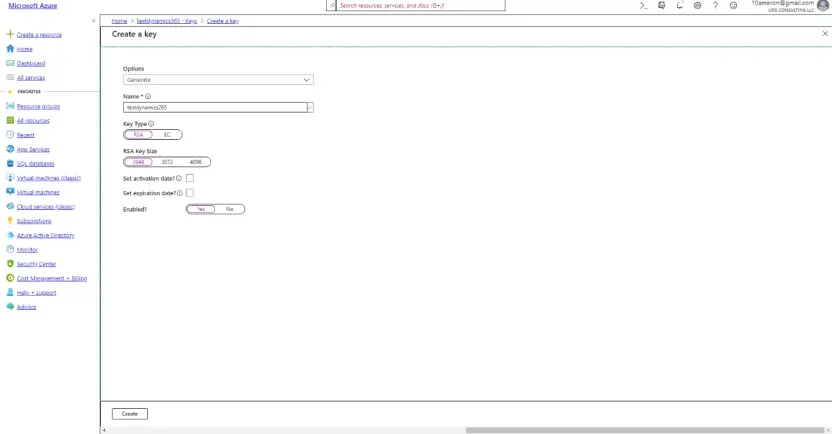This screenshot has width=832, height=434.
Task: Click the Resource groups icon
Action: 10,106
